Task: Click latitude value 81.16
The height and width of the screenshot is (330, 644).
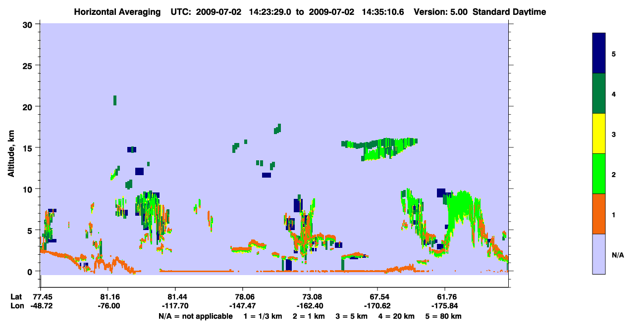Action: click(x=108, y=297)
